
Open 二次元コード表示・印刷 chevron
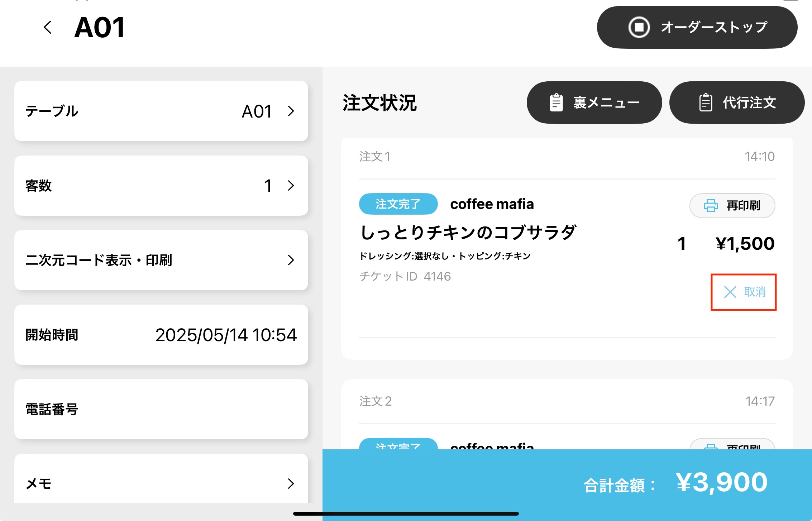point(291,260)
